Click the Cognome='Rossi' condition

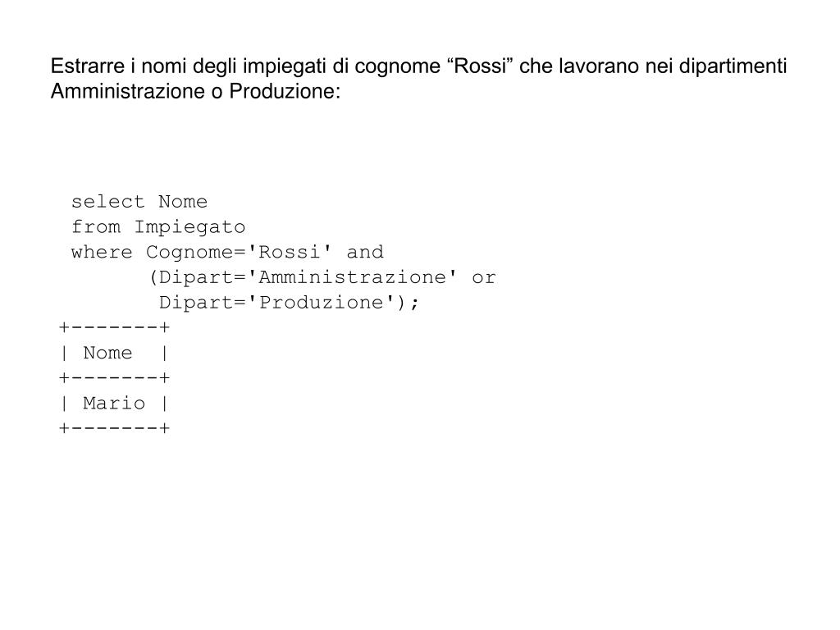[x=239, y=253]
